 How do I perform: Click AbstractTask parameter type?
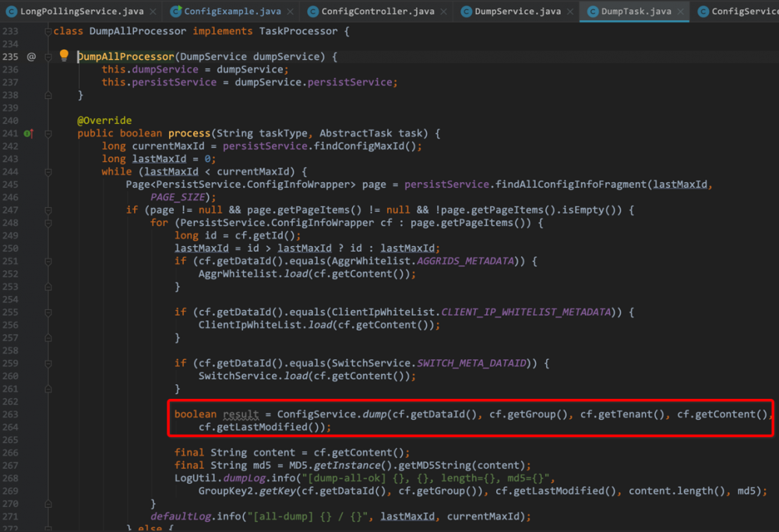[356, 133]
